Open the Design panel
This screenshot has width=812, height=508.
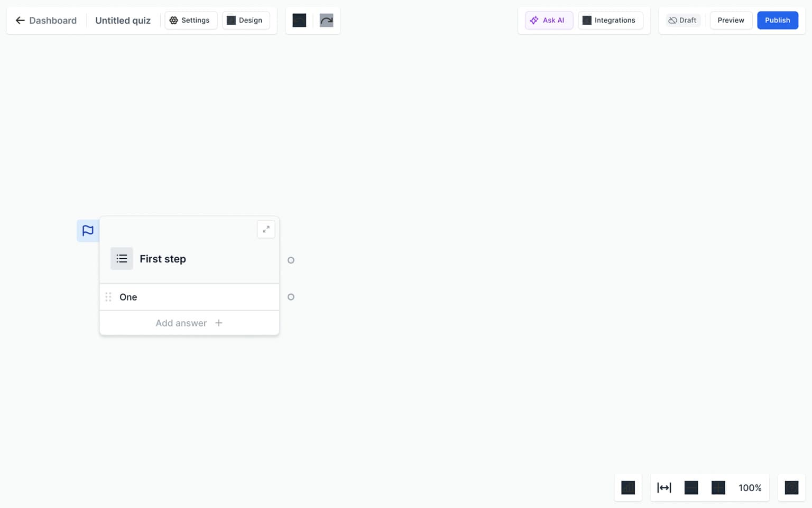[245, 20]
